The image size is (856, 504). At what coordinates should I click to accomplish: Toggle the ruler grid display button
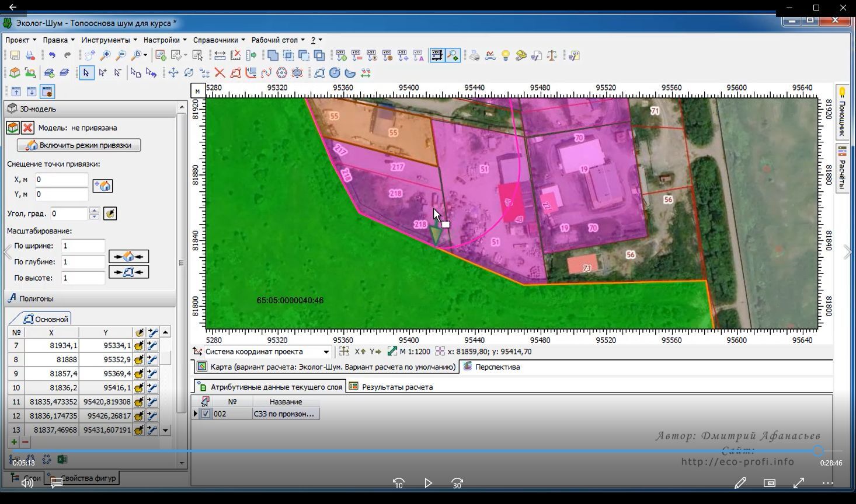click(x=437, y=55)
